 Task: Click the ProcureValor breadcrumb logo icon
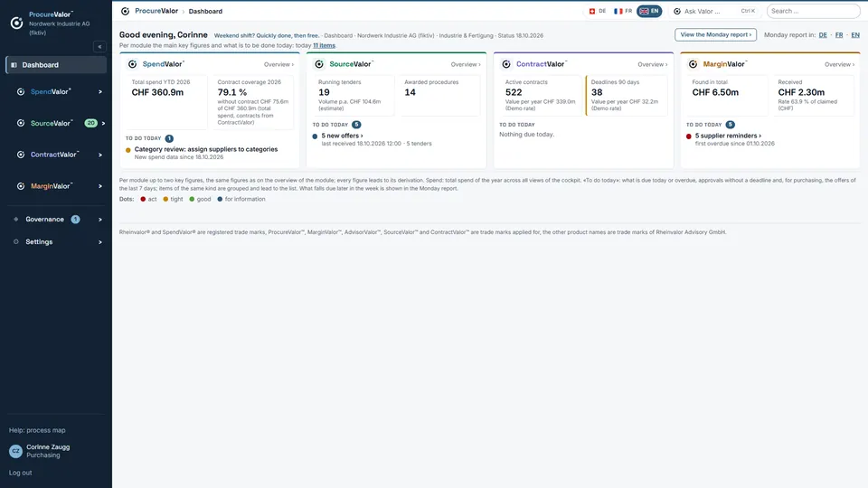[125, 11]
